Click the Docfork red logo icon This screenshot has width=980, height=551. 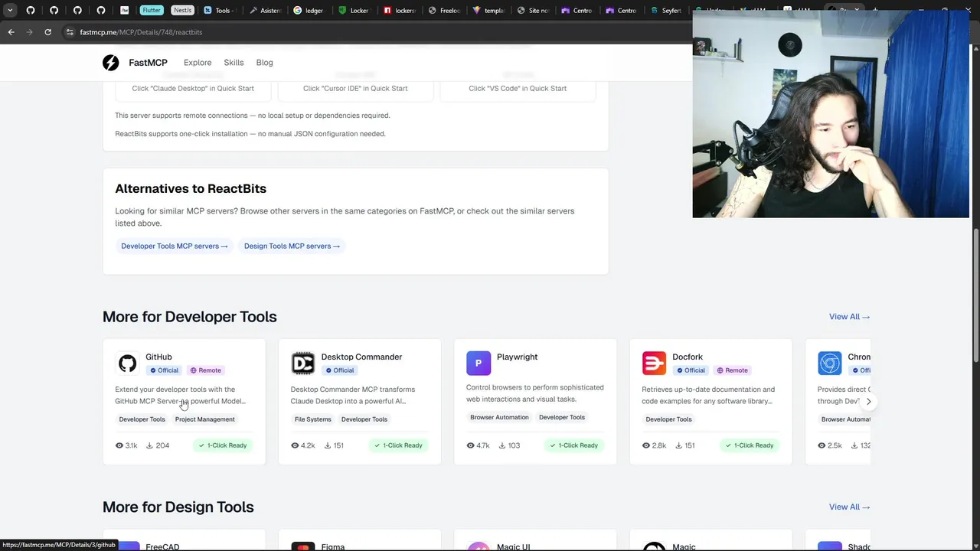[654, 363]
